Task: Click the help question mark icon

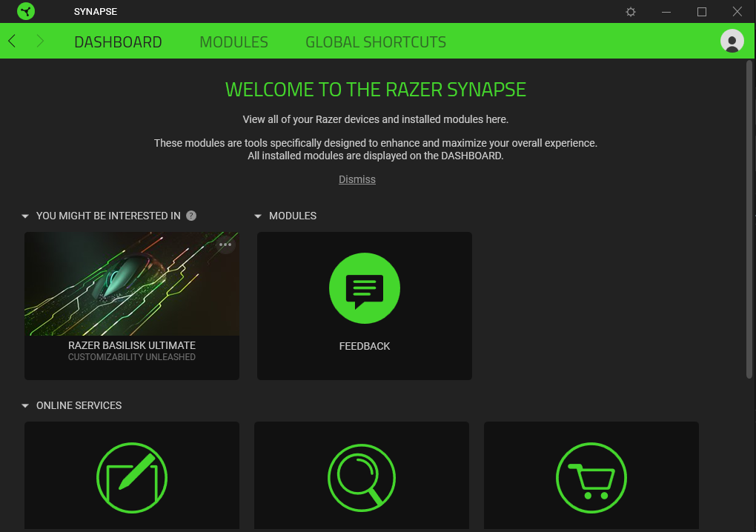Action: coord(191,216)
